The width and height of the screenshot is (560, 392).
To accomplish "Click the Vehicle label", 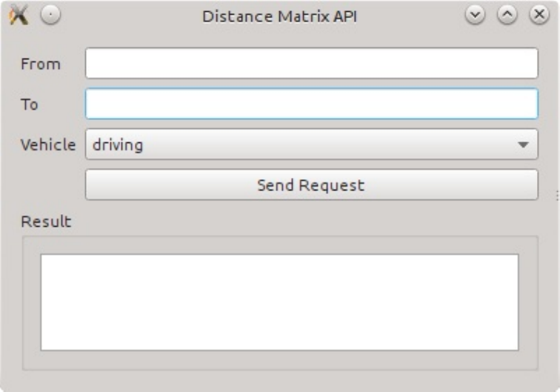I will [47, 145].
